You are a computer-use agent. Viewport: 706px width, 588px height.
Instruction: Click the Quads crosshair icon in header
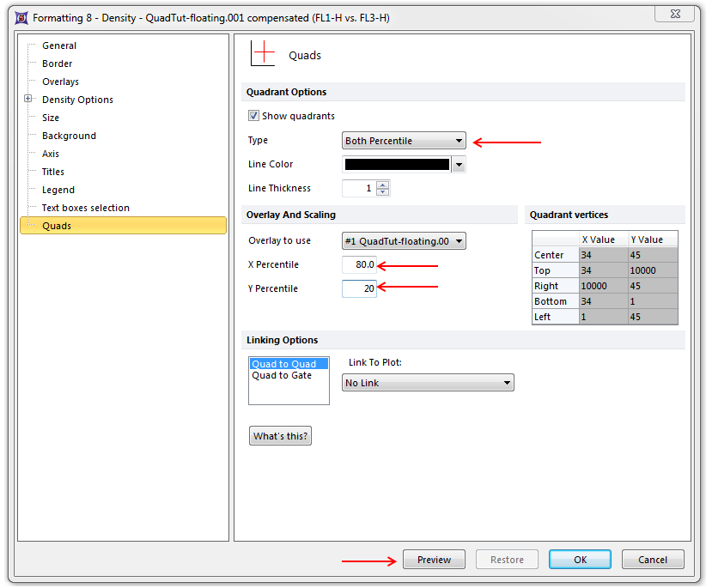tap(262, 54)
